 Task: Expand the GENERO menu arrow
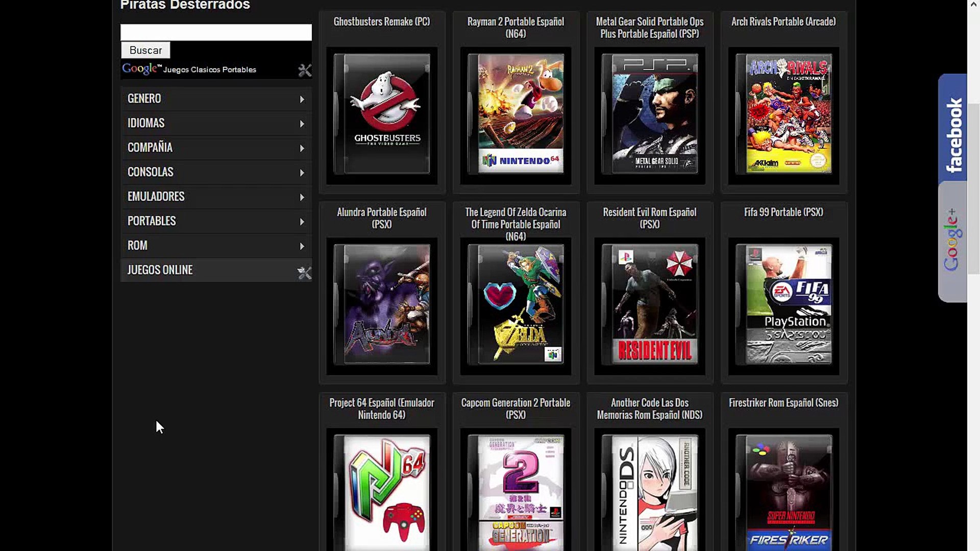302,99
